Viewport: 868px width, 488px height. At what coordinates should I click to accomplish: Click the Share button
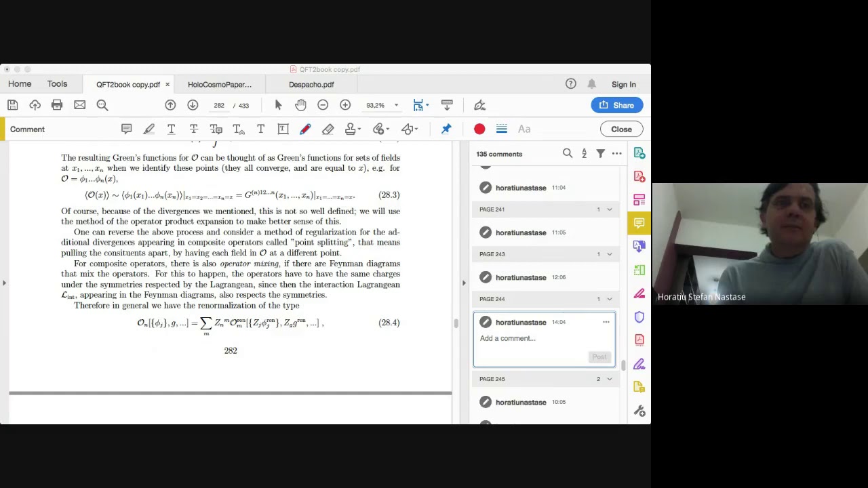[x=617, y=105]
